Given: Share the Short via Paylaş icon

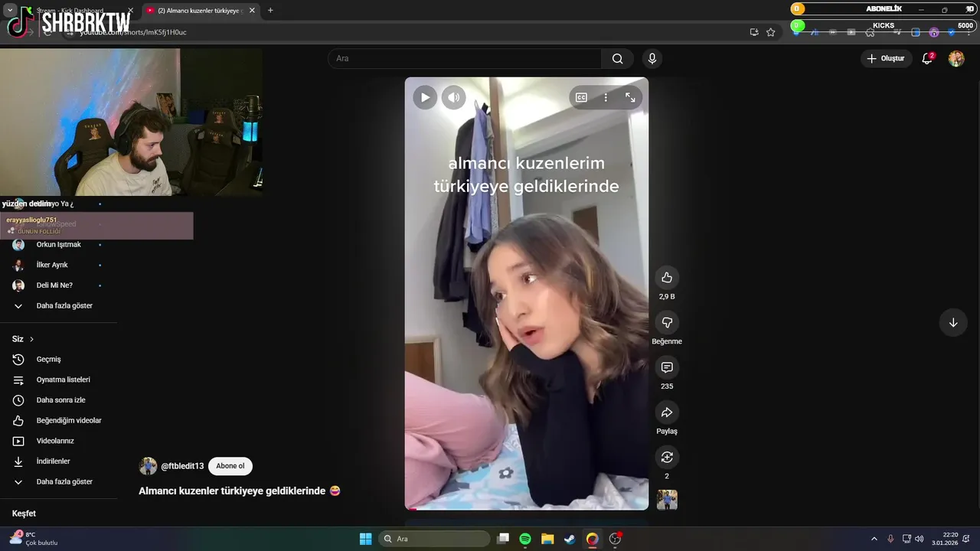Looking at the screenshot, I should point(667,412).
